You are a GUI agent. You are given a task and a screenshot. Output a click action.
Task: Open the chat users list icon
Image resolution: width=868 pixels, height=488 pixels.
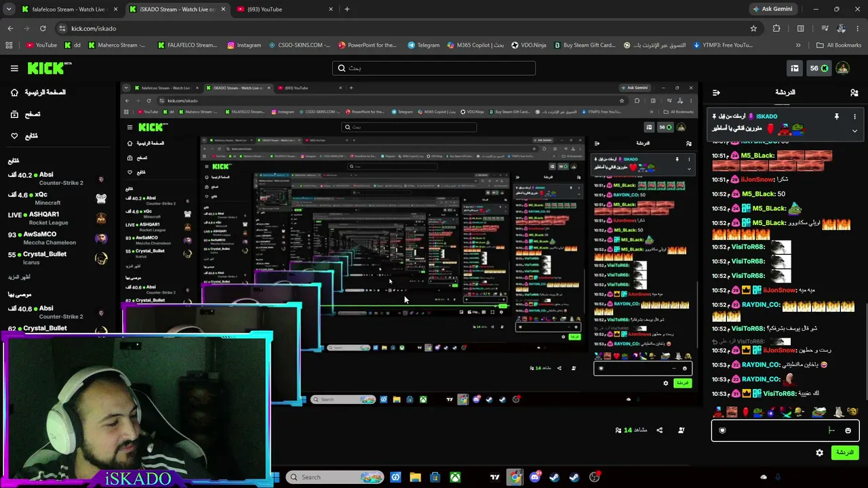[854, 92]
